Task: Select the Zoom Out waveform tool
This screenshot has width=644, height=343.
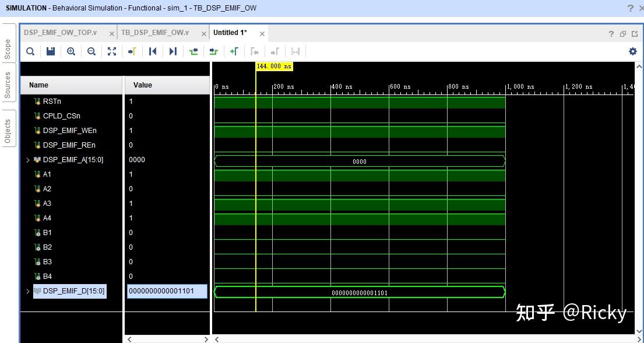Action: pos(91,51)
